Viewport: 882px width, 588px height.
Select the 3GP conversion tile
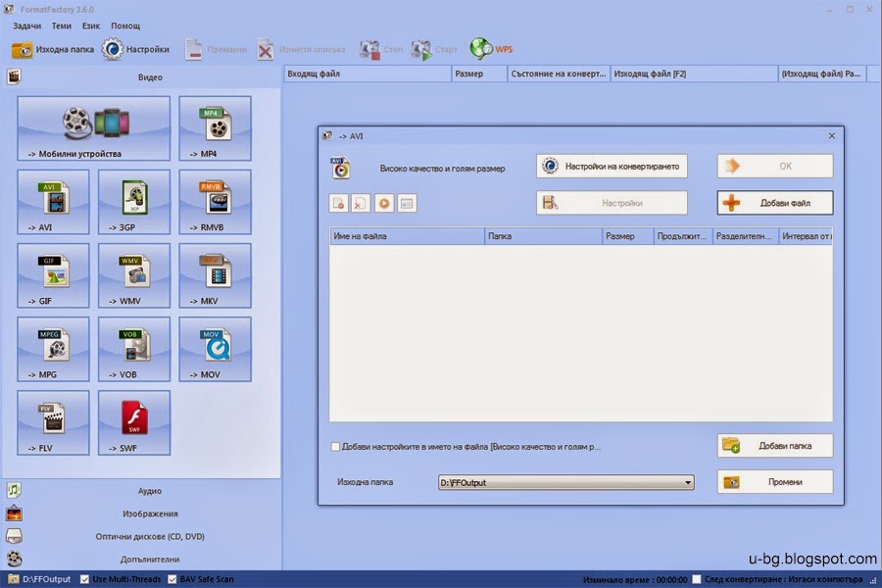point(134,202)
